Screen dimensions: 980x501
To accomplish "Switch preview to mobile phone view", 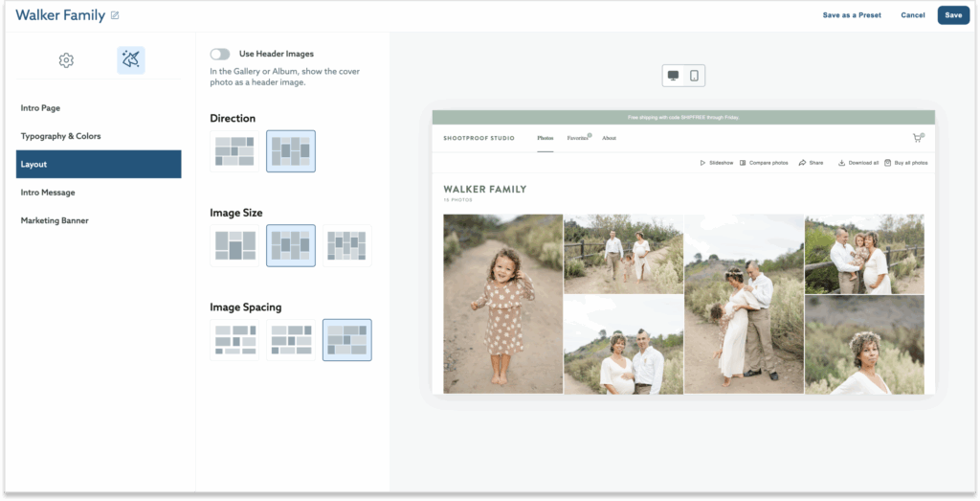I will pyautogui.click(x=695, y=76).
